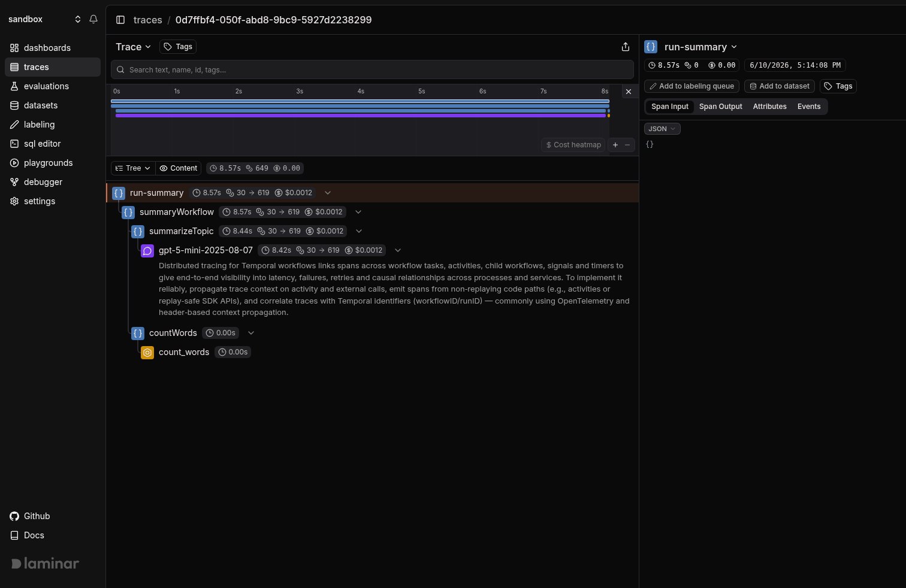The image size is (906, 588).
Task: Click the run-summary header span icon
Action: coord(651,47)
